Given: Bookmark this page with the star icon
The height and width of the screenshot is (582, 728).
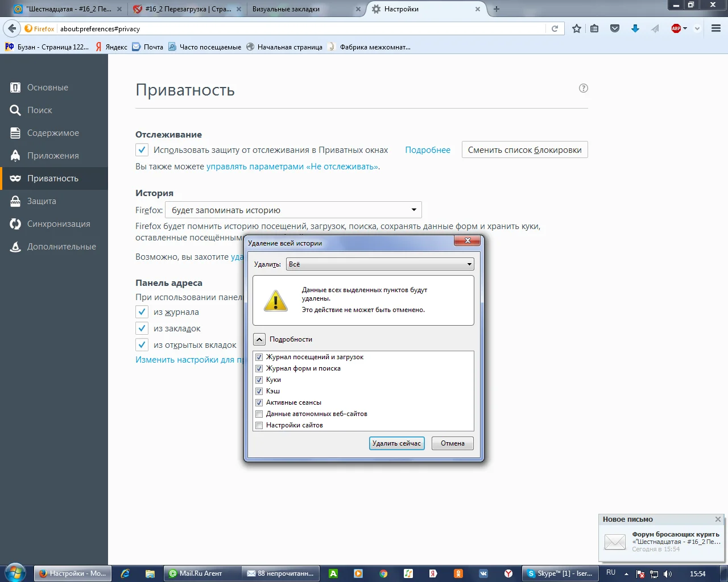Looking at the screenshot, I should [x=576, y=28].
